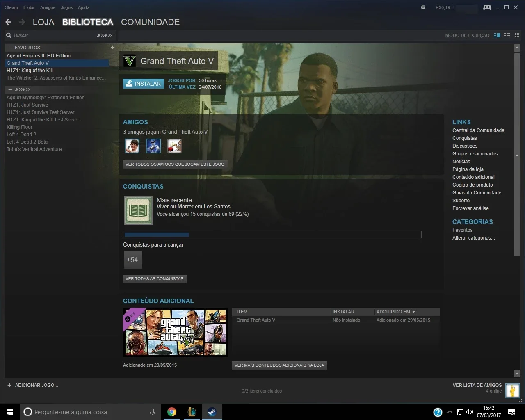This screenshot has width=525, height=420.
Task: Open League of Legends taskbar icon
Action: pos(192,412)
